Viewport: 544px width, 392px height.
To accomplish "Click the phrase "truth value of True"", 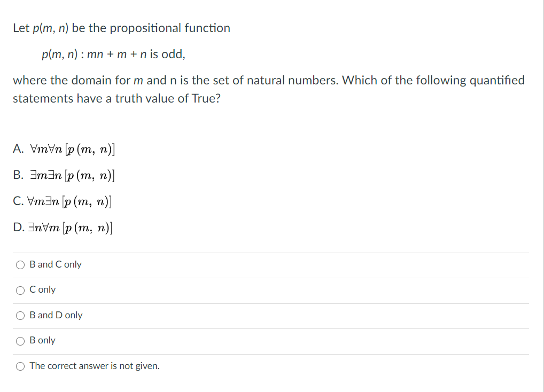I will click(x=170, y=98).
